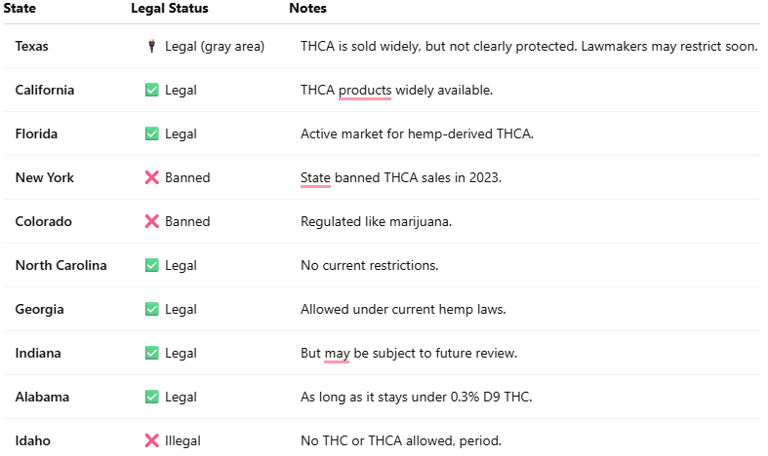Click green checkmark icon in Indiana row
This screenshot has width=768, height=456.
(x=152, y=353)
